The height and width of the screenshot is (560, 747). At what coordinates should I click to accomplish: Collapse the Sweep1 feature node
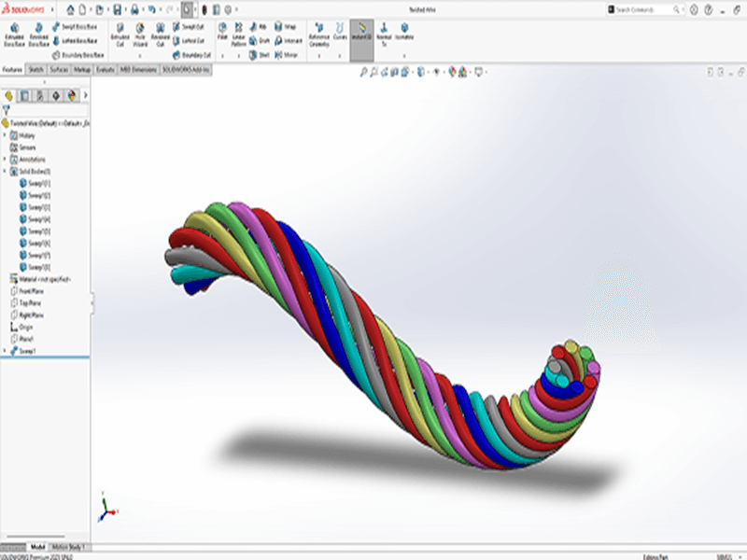(5, 349)
